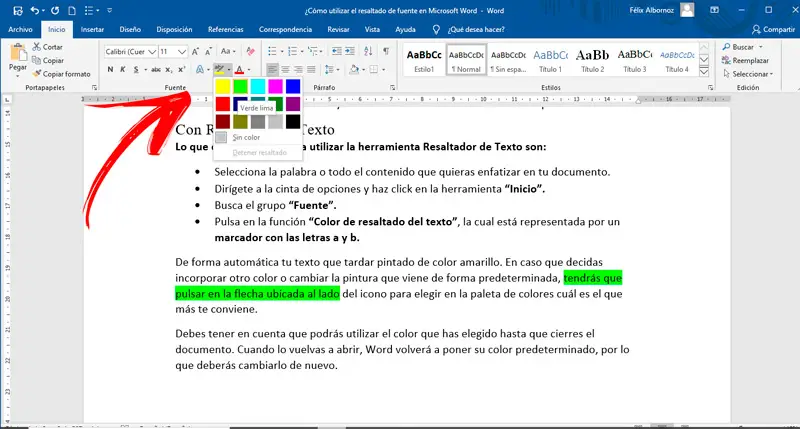Click the Compartir button

pyautogui.click(x=771, y=30)
